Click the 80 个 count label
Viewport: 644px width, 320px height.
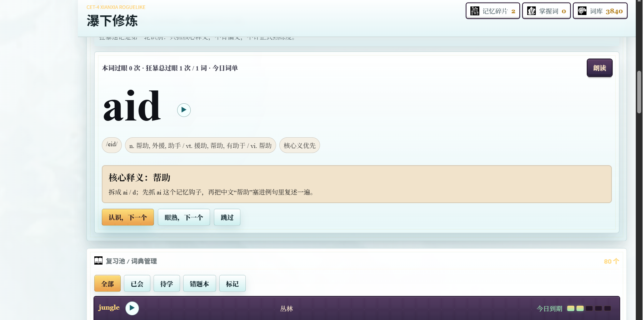pyautogui.click(x=611, y=261)
